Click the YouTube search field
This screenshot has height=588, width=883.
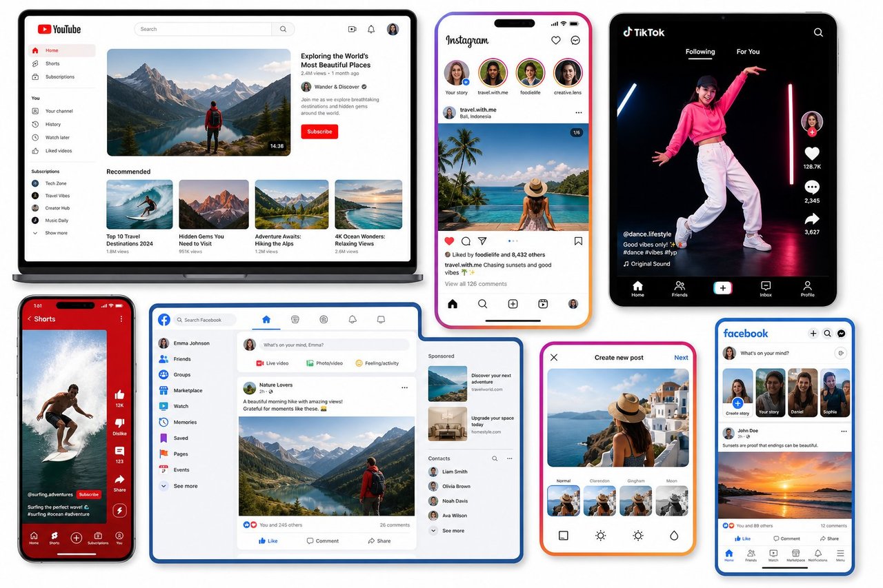[204, 29]
